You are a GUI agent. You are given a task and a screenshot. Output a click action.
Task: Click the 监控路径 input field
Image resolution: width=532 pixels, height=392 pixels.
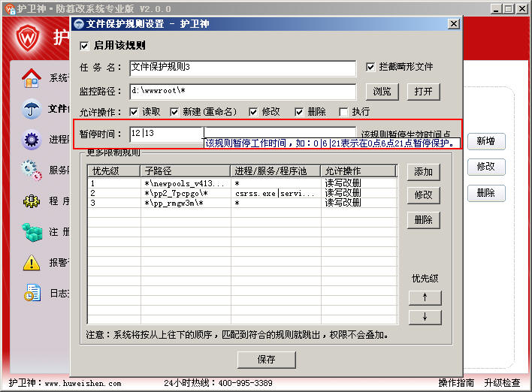243,92
